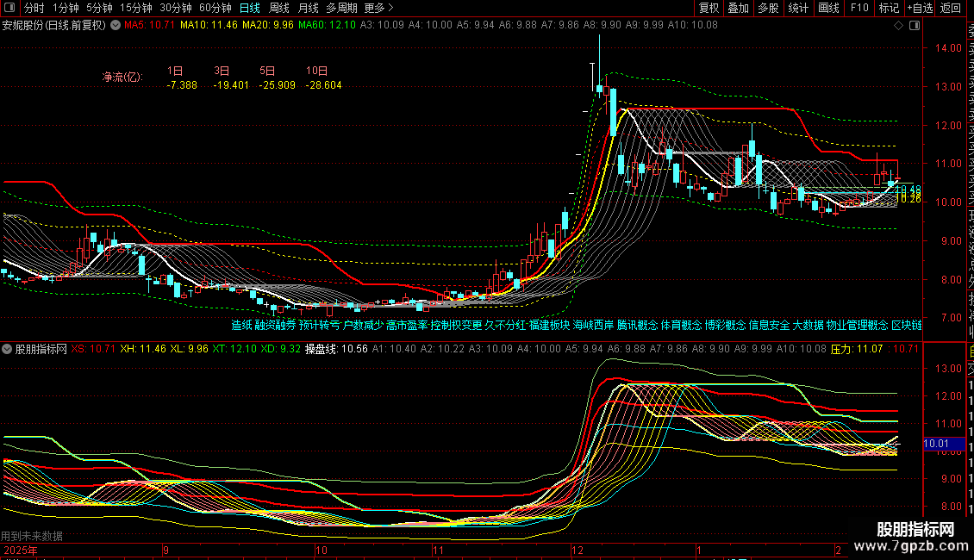Select the 周线 weekly chart tab
974x560 pixels.
(x=279, y=8)
